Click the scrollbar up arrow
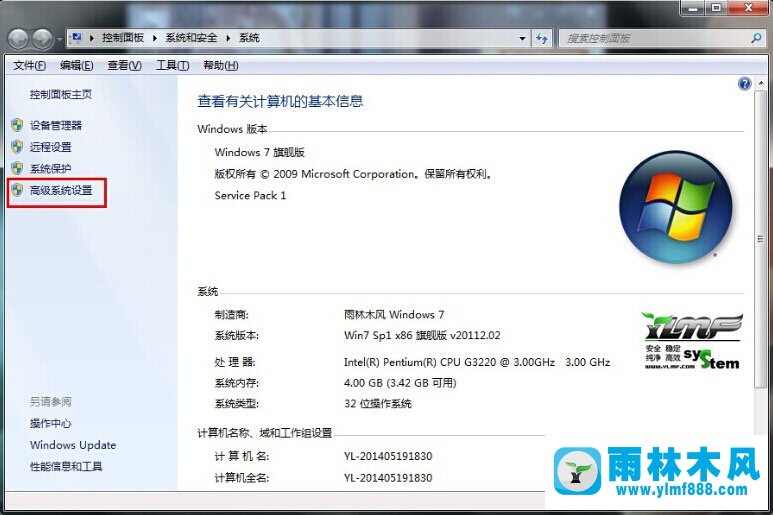Screen dimensions: 773x515 pos(761,83)
